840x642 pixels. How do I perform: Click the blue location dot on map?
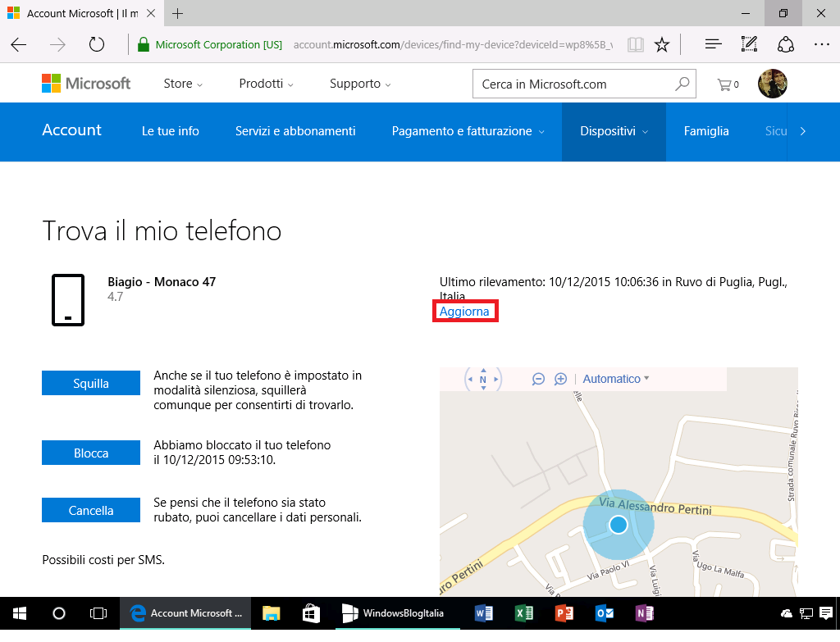[619, 525]
